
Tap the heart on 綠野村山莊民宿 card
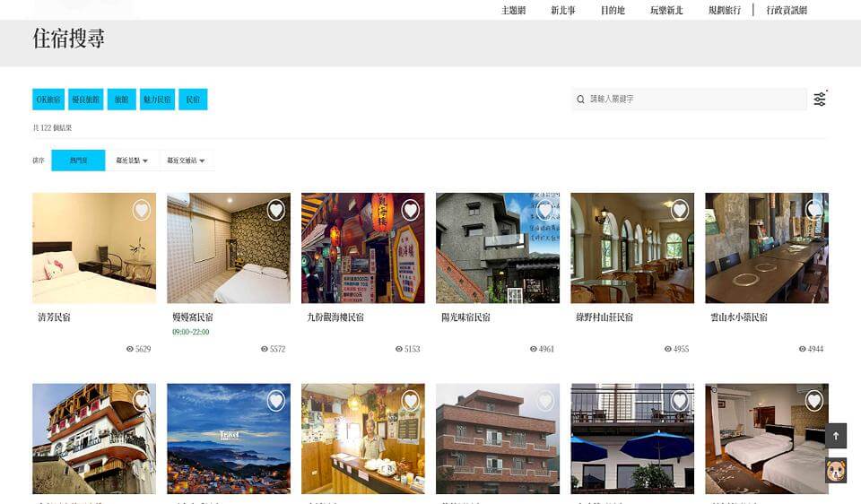(679, 210)
